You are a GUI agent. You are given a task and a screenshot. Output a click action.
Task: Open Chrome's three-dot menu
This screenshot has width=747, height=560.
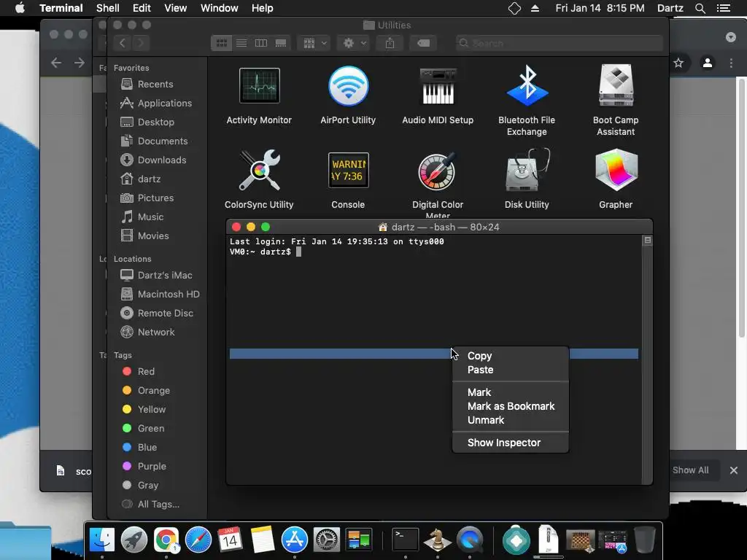click(x=731, y=63)
